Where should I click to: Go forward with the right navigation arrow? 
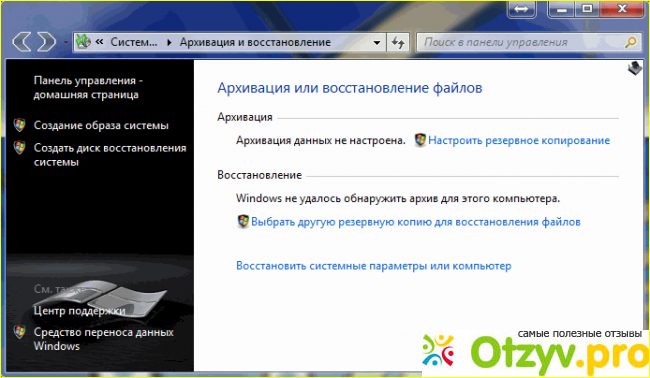click(x=47, y=42)
